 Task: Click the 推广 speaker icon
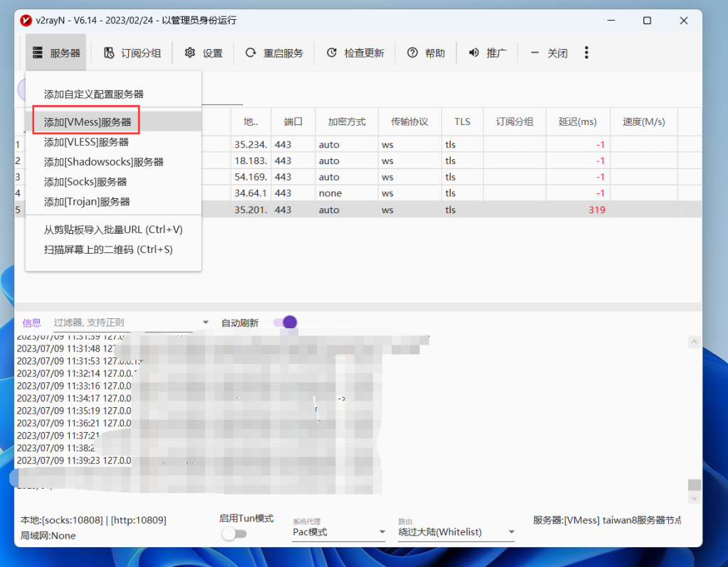[473, 53]
